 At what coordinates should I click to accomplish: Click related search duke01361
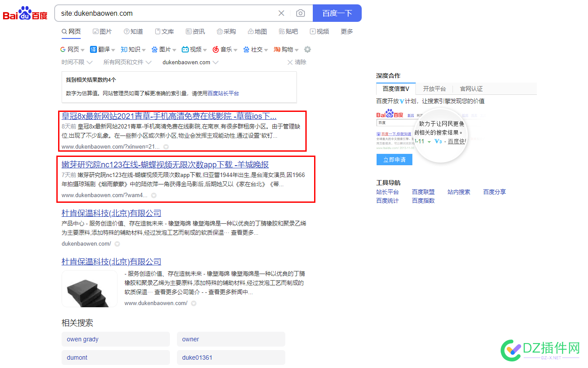(231, 358)
